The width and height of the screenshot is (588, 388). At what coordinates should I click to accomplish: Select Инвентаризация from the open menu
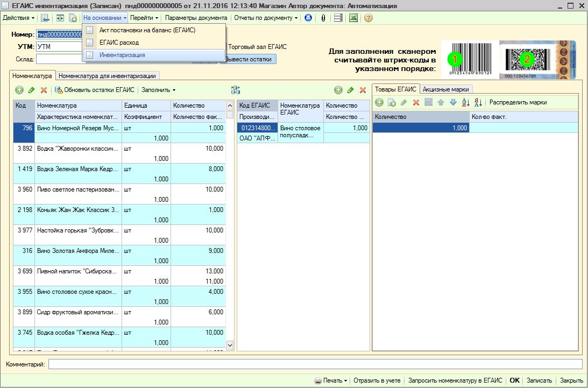122,55
